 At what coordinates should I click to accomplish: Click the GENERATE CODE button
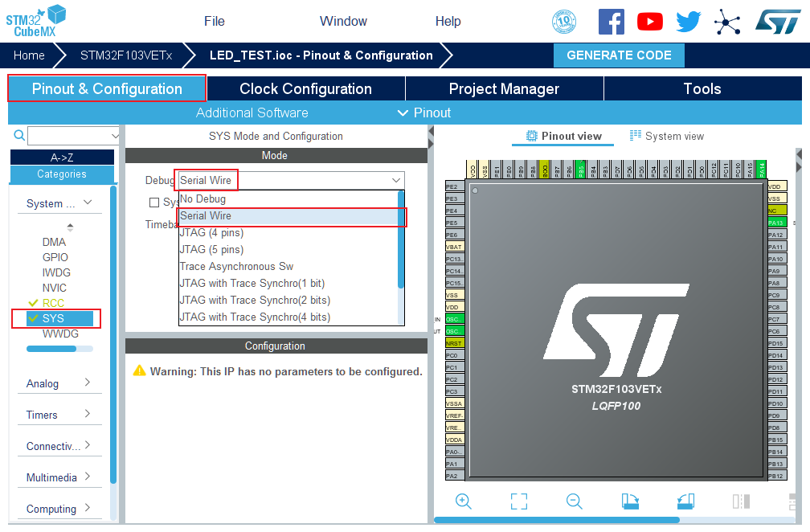click(x=619, y=55)
